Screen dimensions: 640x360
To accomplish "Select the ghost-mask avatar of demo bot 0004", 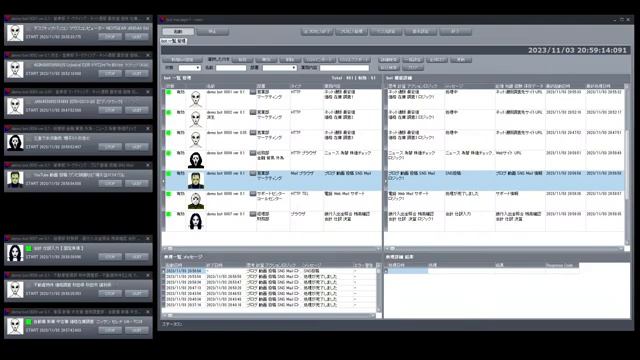I will [196, 160].
